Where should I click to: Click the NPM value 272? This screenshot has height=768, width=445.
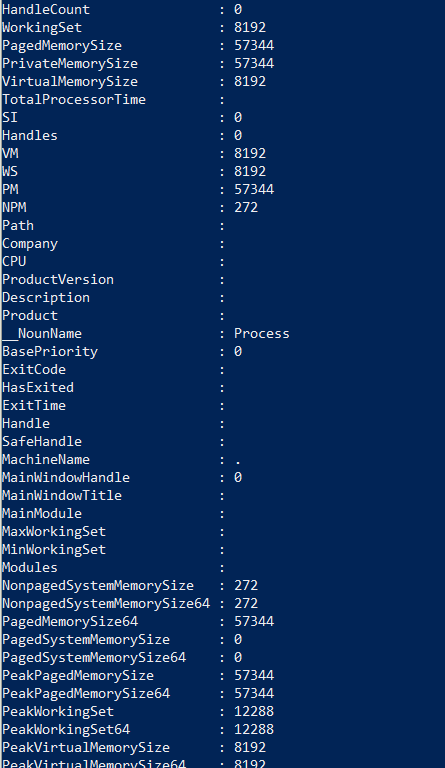[x=246, y=207]
